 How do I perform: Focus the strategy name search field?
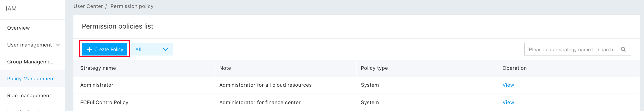click(x=577, y=49)
